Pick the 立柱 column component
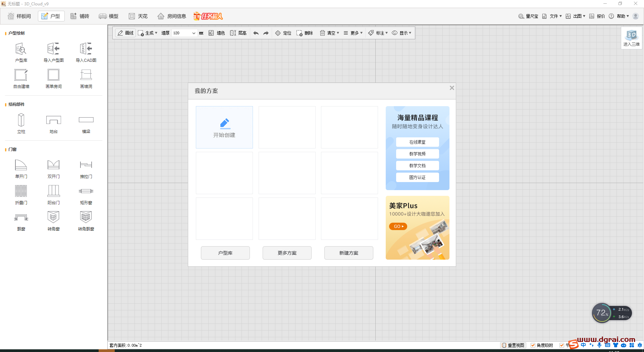Image resolution: width=644 pixels, height=352 pixels. 21,123
